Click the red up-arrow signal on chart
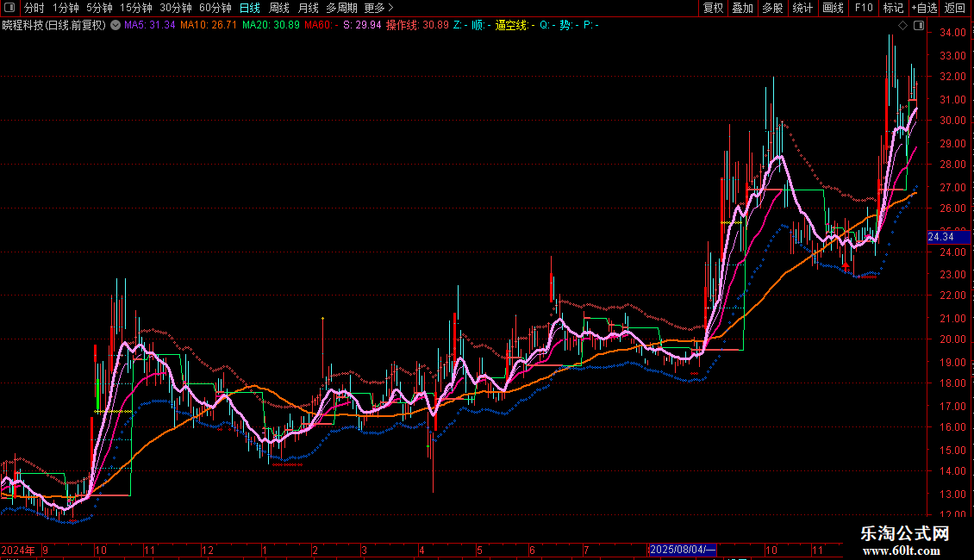 tap(846, 265)
